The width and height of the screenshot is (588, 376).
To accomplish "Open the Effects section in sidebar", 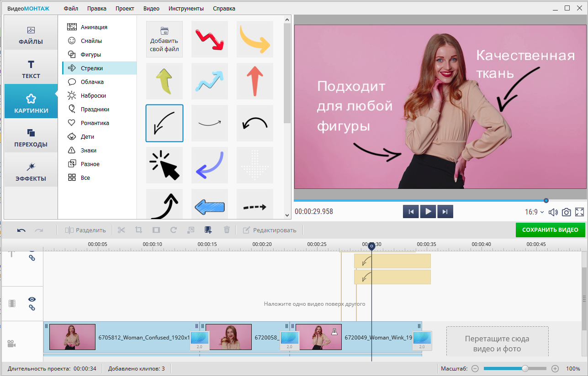I will pos(32,172).
